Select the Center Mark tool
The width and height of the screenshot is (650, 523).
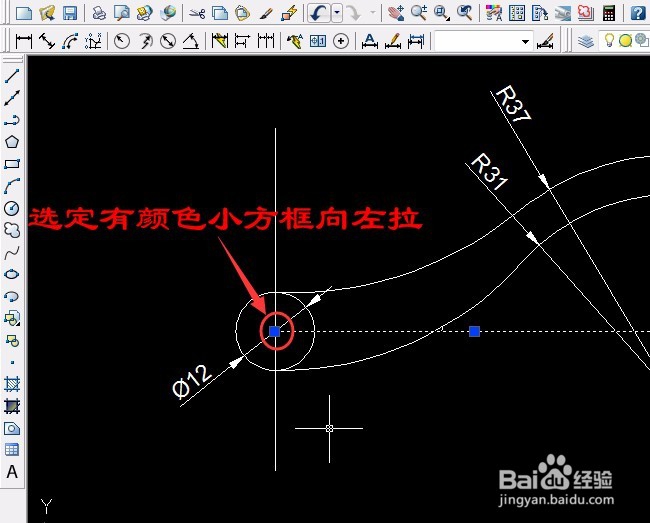[x=341, y=41]
